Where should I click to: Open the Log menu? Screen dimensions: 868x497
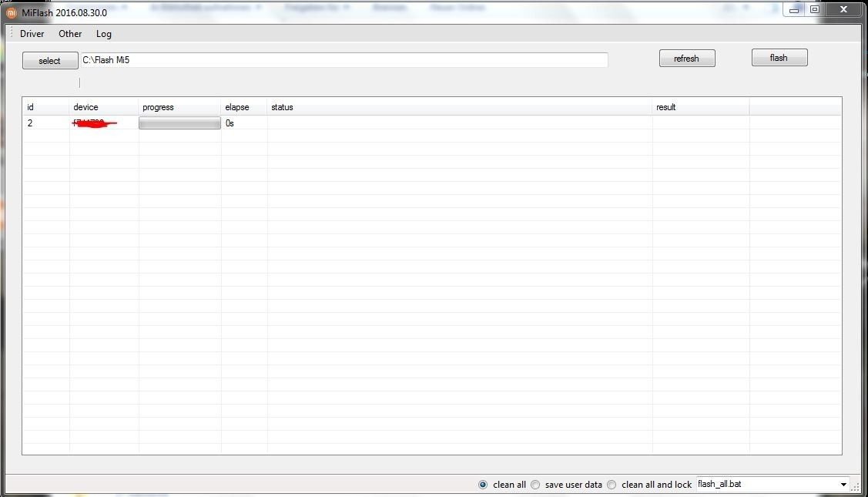103,34
